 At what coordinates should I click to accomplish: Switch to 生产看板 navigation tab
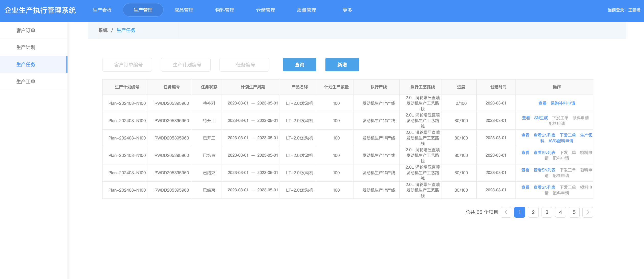[x=102, y=10]
